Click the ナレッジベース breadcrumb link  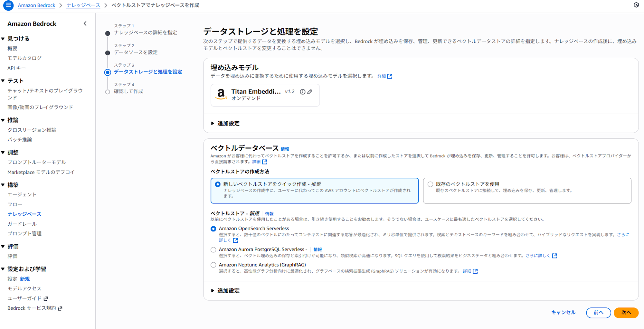click(x=83, y=5)
